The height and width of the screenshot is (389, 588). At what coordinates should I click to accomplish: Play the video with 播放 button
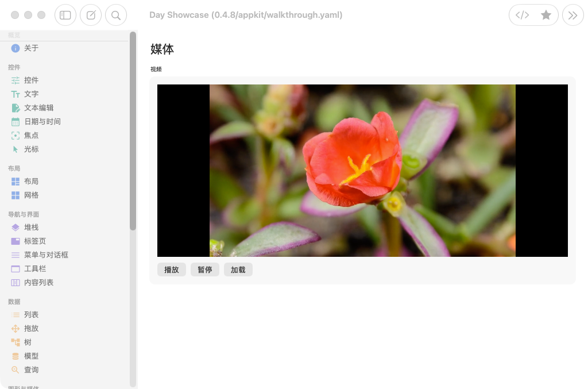171,269
